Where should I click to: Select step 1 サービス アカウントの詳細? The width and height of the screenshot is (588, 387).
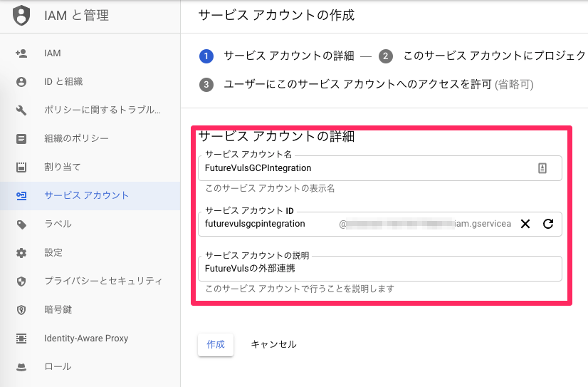[277, 56]
